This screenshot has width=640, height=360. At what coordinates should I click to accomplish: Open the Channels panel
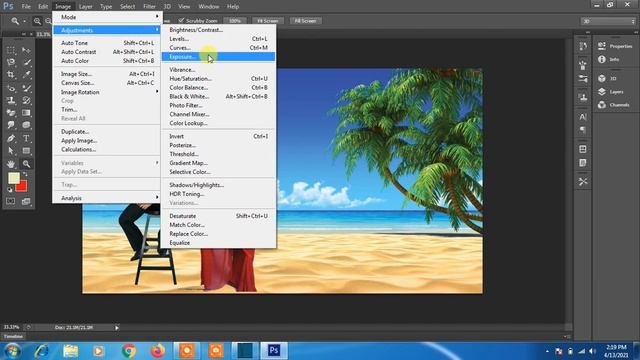[x=614, y=105]
